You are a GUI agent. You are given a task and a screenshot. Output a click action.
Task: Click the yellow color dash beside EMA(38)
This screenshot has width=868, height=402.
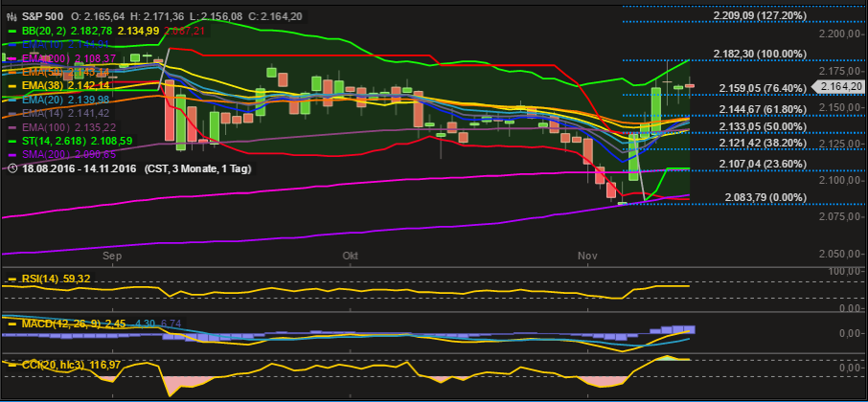[13, 86]
